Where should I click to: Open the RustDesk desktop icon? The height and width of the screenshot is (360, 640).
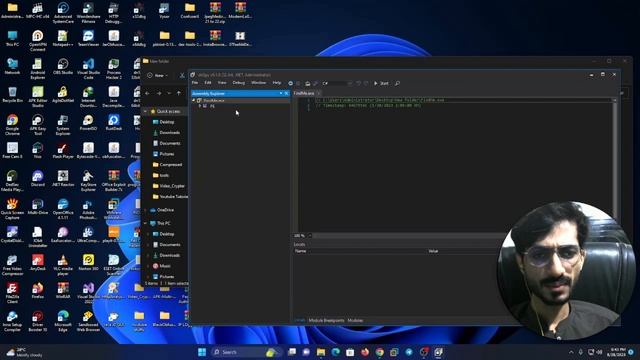113,122
